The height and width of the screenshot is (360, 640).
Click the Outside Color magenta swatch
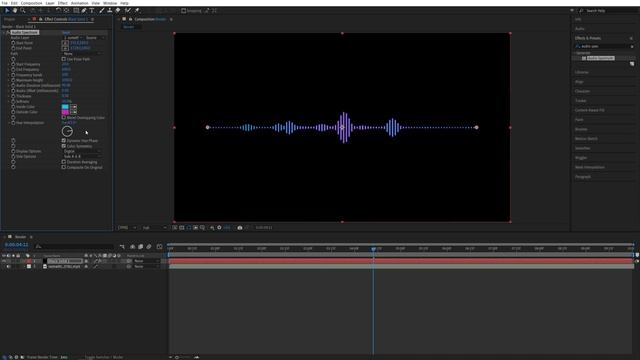(65, 112)
